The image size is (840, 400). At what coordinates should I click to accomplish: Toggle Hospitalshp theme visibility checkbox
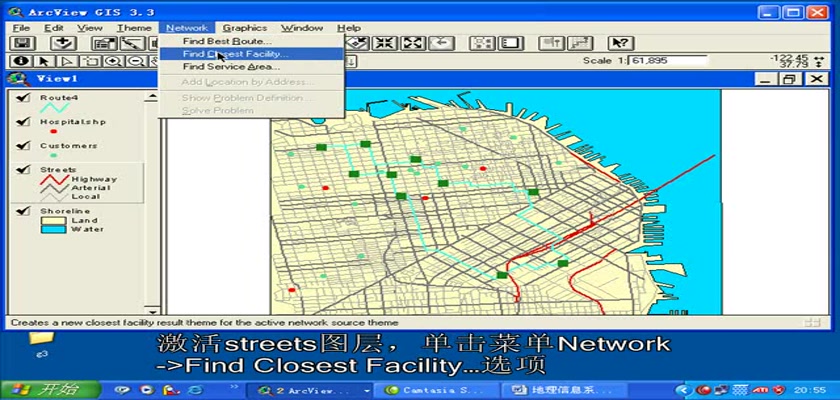pos(23,122)
